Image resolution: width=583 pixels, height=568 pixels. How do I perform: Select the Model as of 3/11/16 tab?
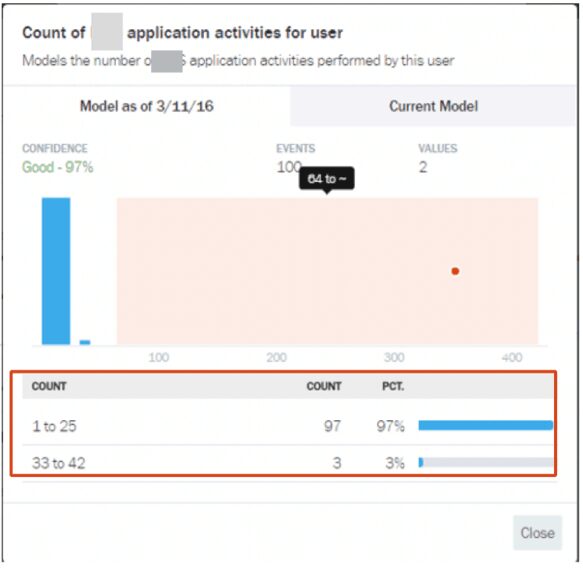tap(147, 106)
